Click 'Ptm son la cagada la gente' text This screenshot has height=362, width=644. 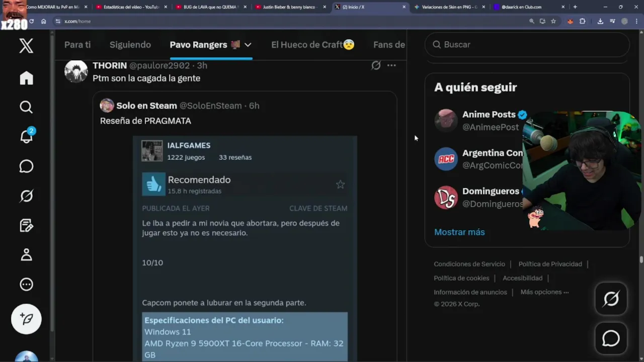pyautogui.click(x=146, y=78)
